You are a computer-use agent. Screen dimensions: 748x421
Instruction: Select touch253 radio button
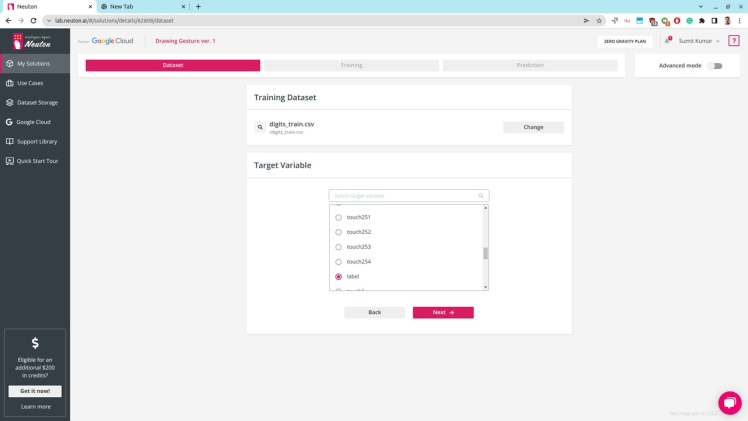pos(338,247)
